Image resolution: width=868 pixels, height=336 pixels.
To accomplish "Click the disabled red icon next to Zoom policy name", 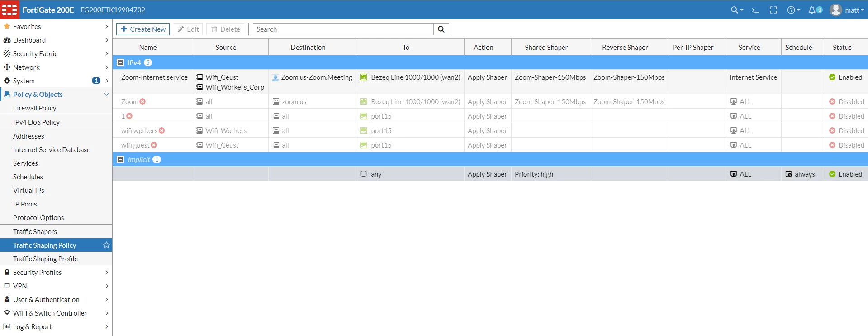I will (x=142, y=101).
